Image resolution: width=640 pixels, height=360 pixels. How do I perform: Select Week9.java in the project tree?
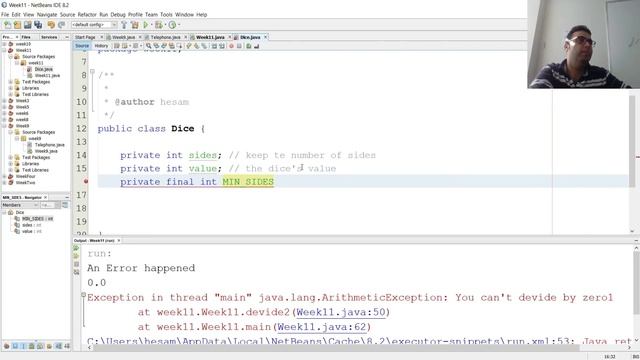pyautogui.click(x=46, y=151)
